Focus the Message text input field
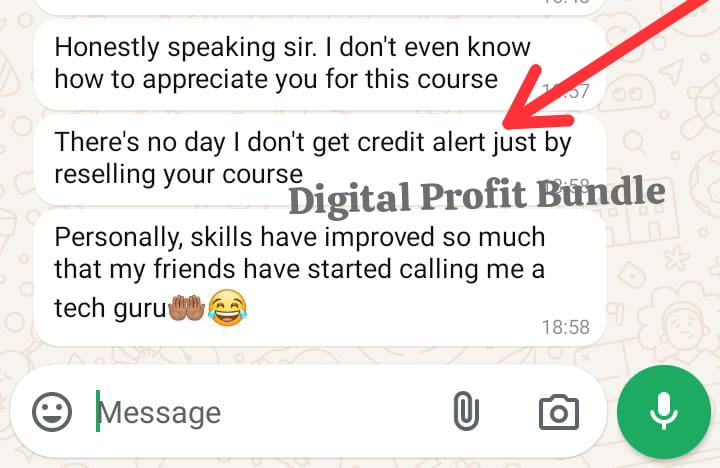 click(271, 413)
